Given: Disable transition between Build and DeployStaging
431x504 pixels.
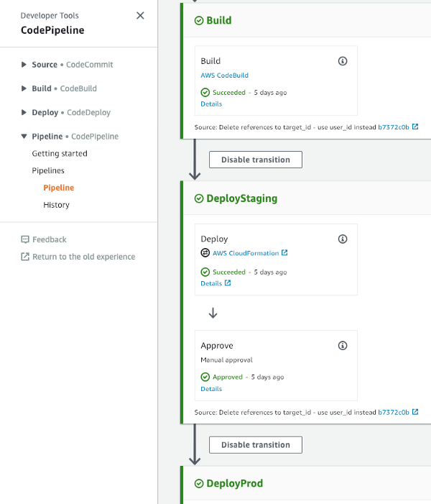Looking at the screenshot, I should pos(256,160).
